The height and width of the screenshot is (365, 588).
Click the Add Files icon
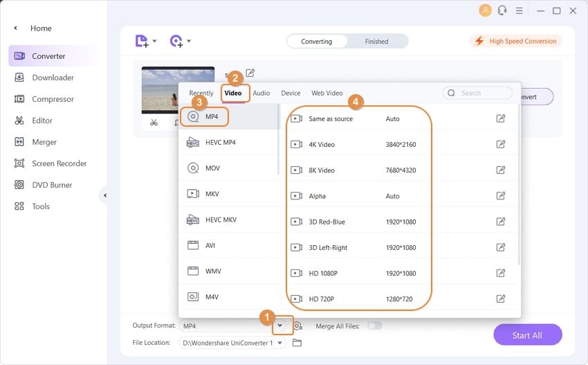click(x=141, y=41)
